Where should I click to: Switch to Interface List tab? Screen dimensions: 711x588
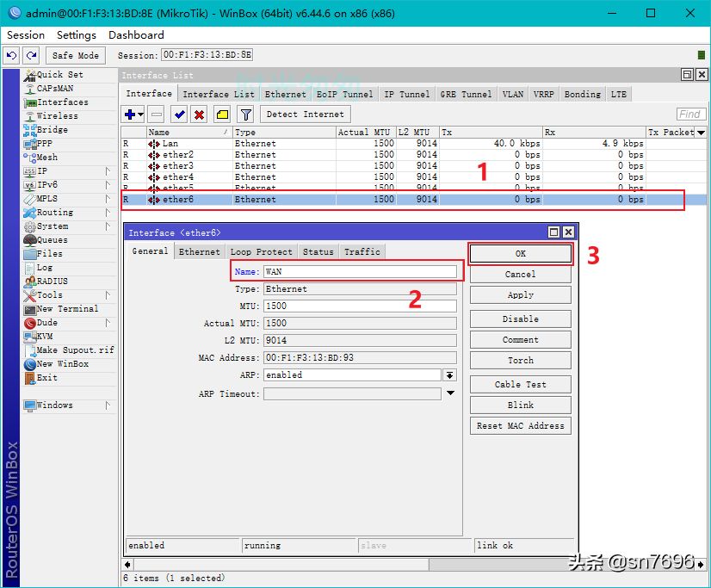coord(219,95)
